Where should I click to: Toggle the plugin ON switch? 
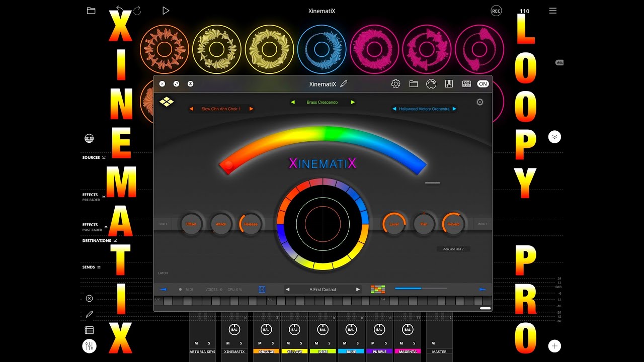point(483,84)
